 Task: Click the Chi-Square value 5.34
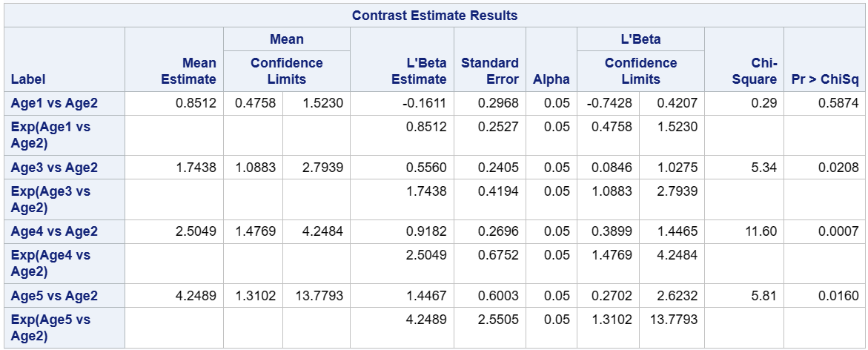pyautogui.click(x=764, y=168)
